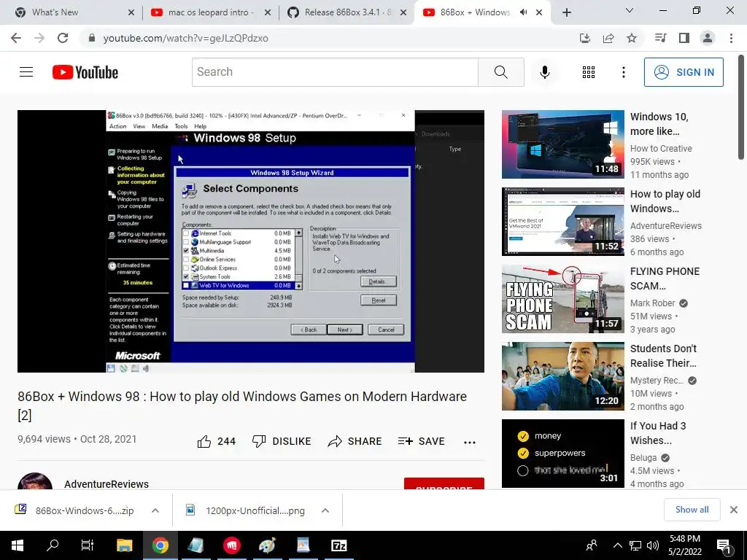Open Chrome profile avatar
Viewport: 747px width, 560px height.
tap(708, 38)
